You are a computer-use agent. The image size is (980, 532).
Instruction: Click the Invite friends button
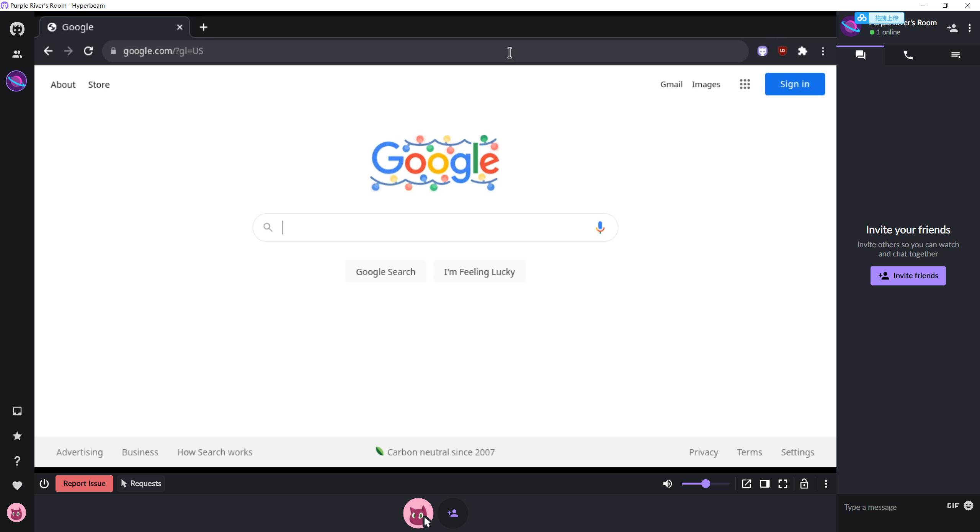pyautogui.click(x=908, y=276)
